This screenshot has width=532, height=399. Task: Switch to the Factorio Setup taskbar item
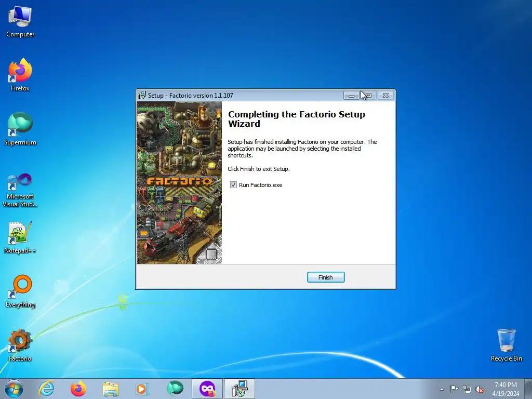(240, 389)
